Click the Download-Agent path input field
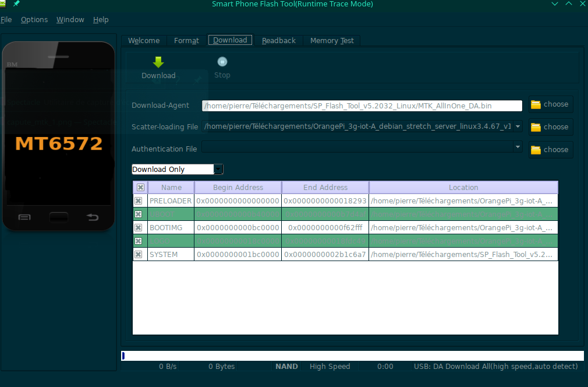The image size is (588, 387). (x=362, y=106)
